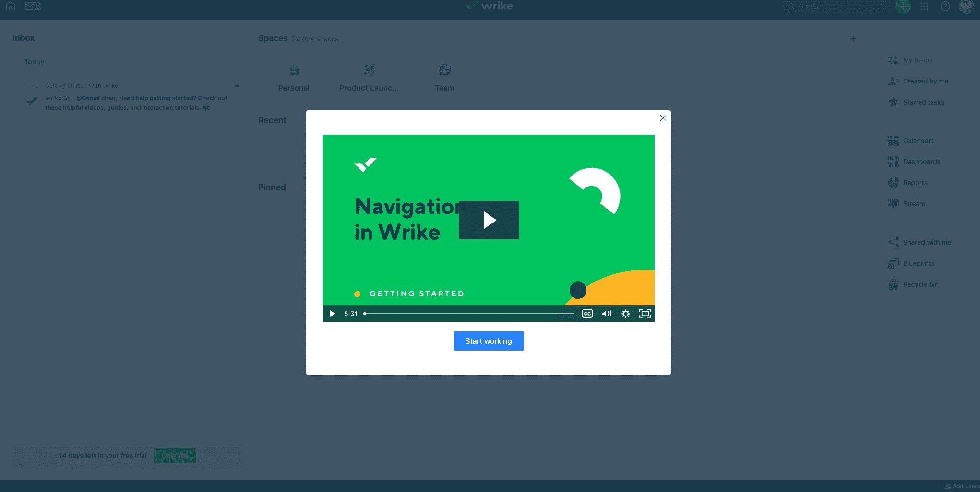This screenshot has height=492, width=980.
Task: Open Blueprints
Action: click(911, 263)
